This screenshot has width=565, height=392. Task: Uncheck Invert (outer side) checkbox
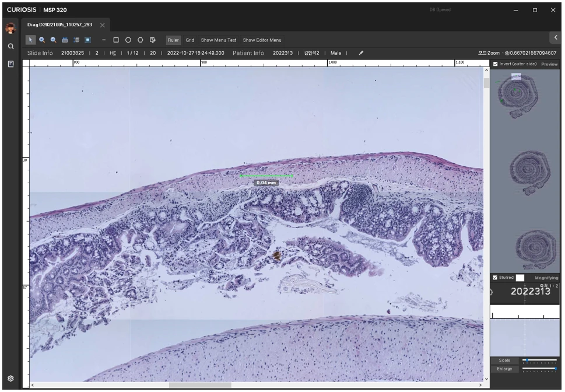pyautogui.click(x=496, y=64)
